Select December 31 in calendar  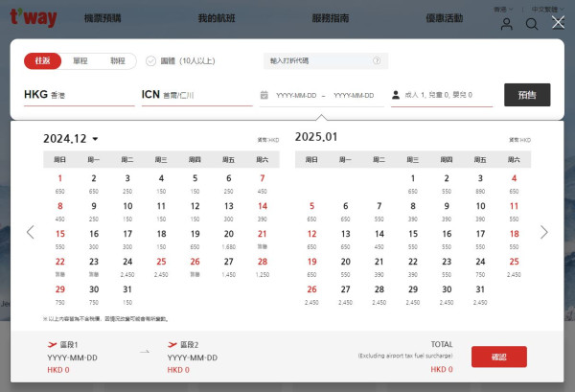coord(127,295)
